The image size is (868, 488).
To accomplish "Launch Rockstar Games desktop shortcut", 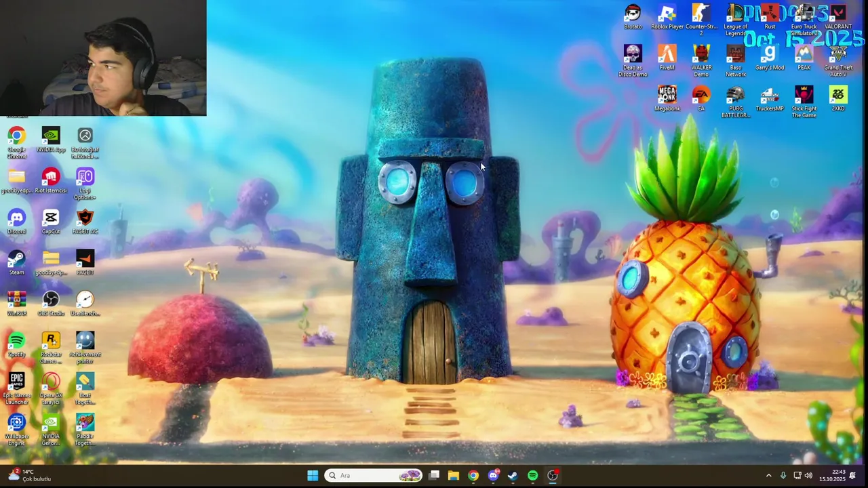I will tap(51, 348).
